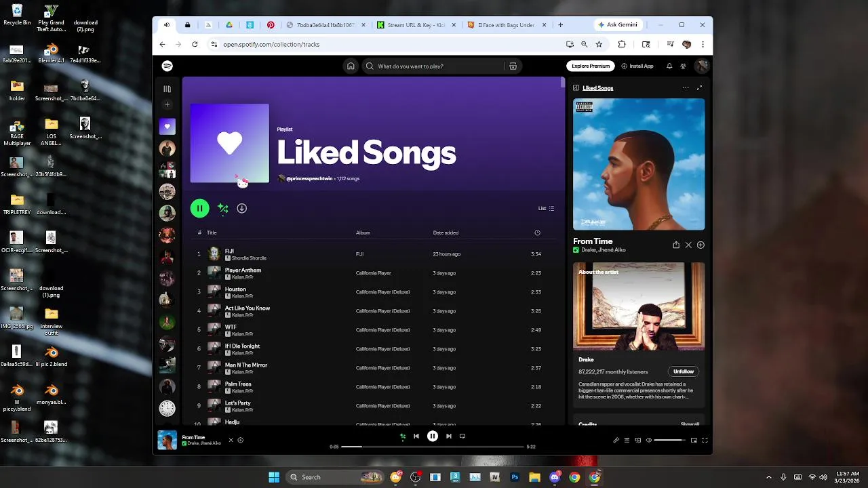
Task: Open Explore Premium
Action: click(x=591, y=66)
